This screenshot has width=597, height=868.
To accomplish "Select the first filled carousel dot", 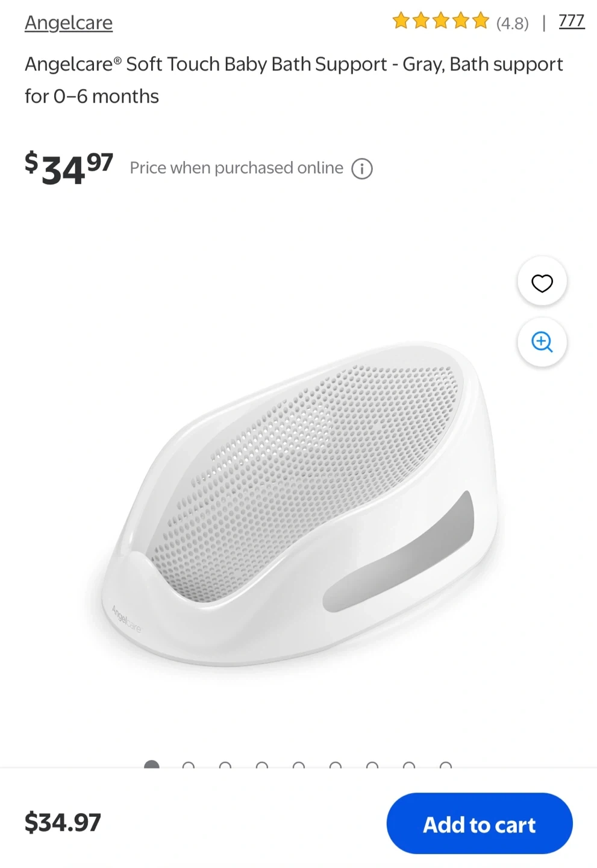I will (x=152, y=764).
